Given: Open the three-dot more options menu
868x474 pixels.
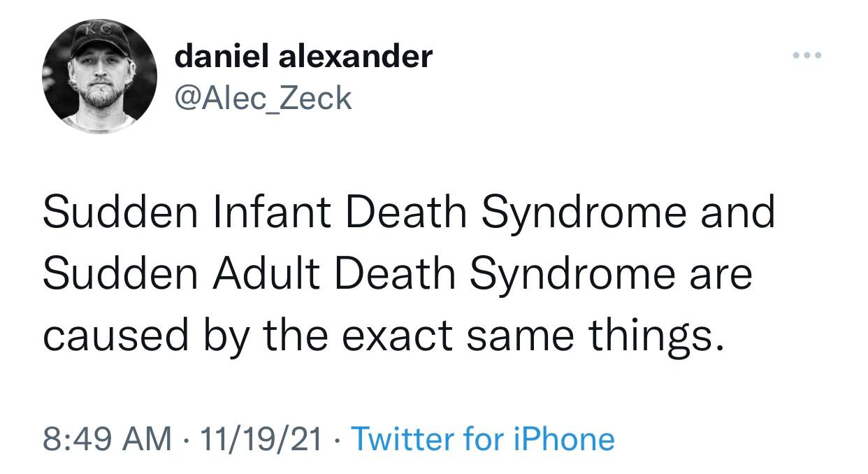Looking at the screenshot, I should pos(807,55).
